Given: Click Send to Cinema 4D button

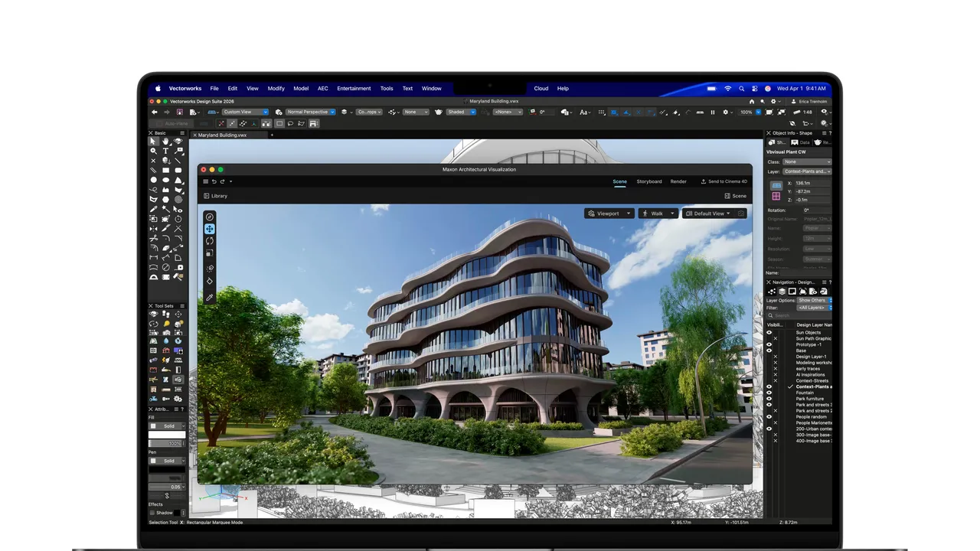Looking at the screenshot, I should (x=724, y=181).
